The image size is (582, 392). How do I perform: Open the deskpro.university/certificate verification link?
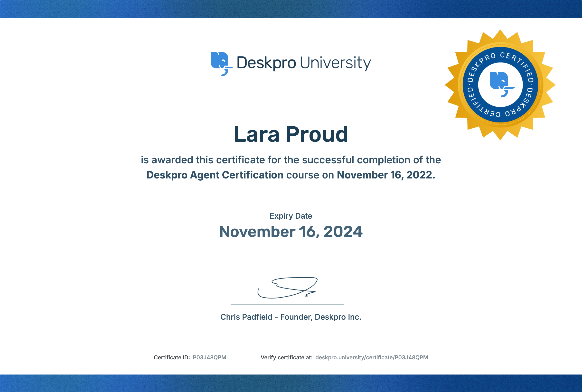tap(372, 358)
